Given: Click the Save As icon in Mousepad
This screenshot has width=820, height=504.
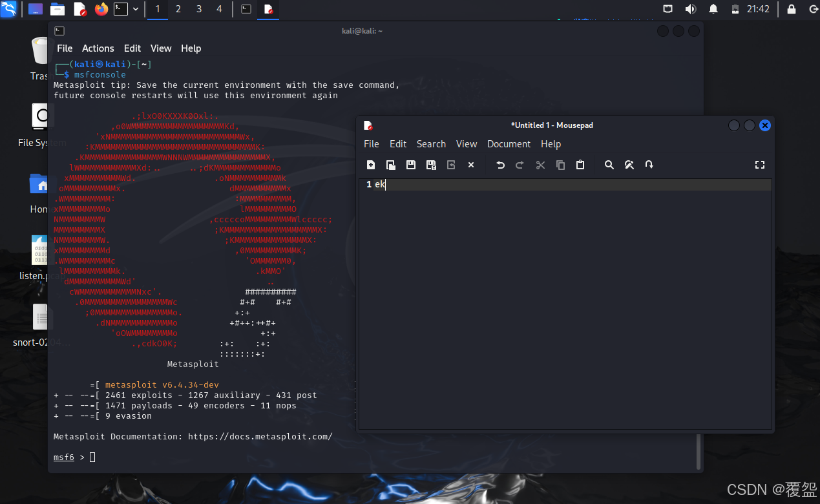Looking at the screenshot, I should pyautogui.click(x=431, y=165).
